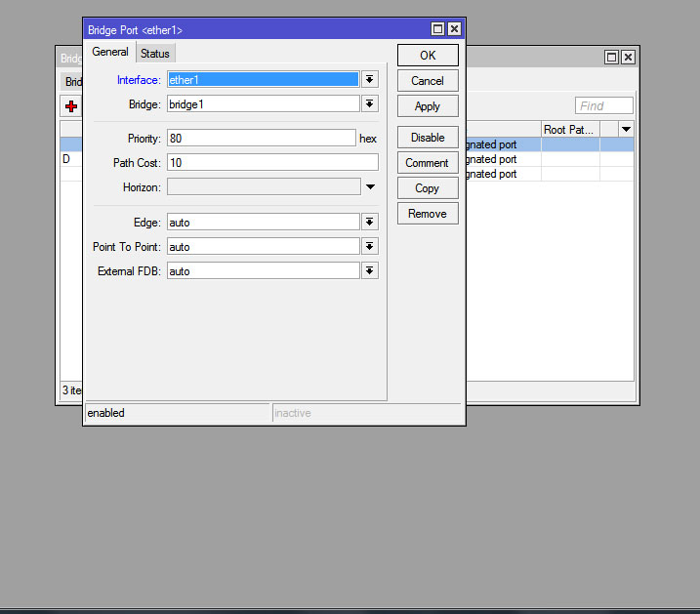Open the Interface dropdown list

tap(370, 80)
